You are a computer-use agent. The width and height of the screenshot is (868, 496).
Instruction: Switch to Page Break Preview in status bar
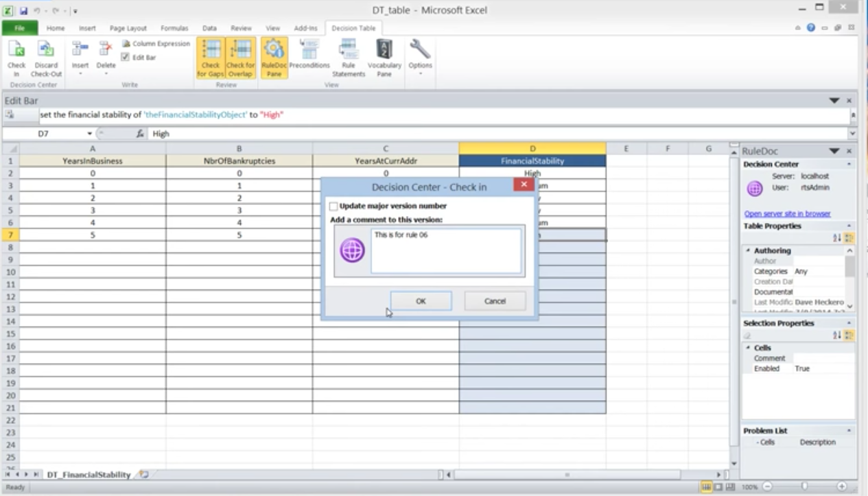(730, 486)
